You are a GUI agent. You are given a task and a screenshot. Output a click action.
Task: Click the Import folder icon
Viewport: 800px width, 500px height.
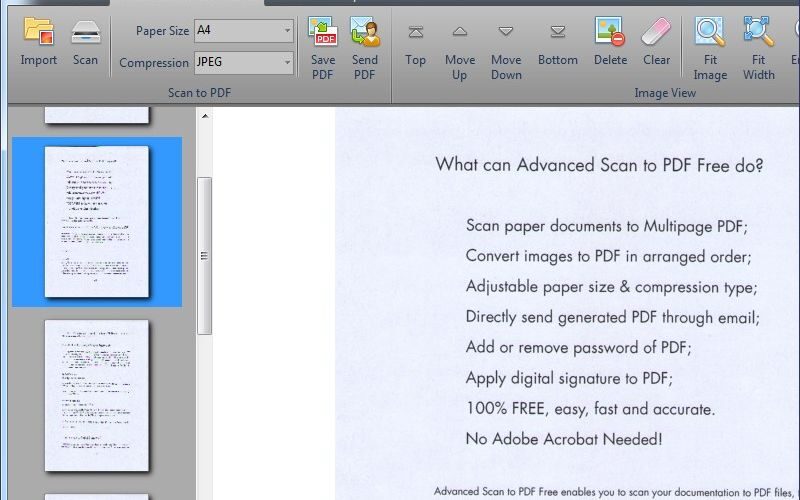coord(39,32)
